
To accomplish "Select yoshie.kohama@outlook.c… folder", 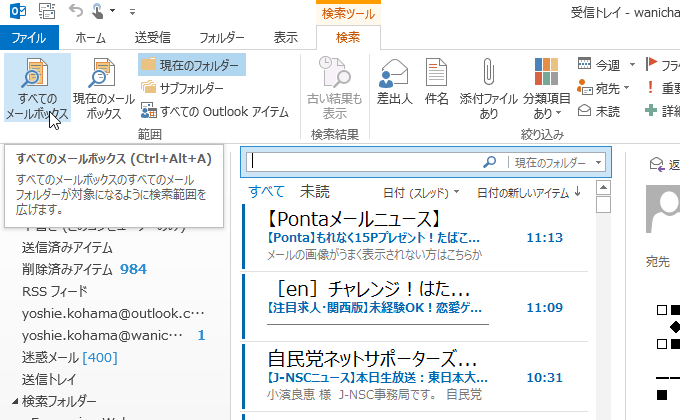I will (113, 313).
